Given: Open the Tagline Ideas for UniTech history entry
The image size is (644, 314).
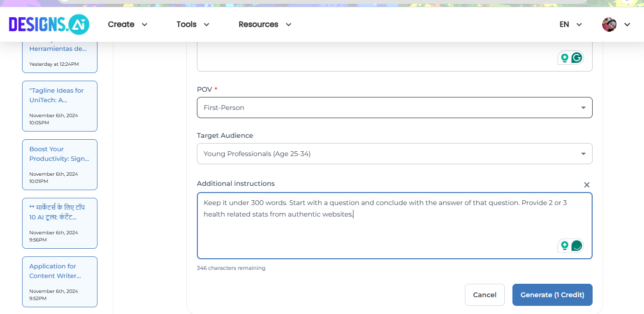Looking at the screenshot, I should (60, 106).
